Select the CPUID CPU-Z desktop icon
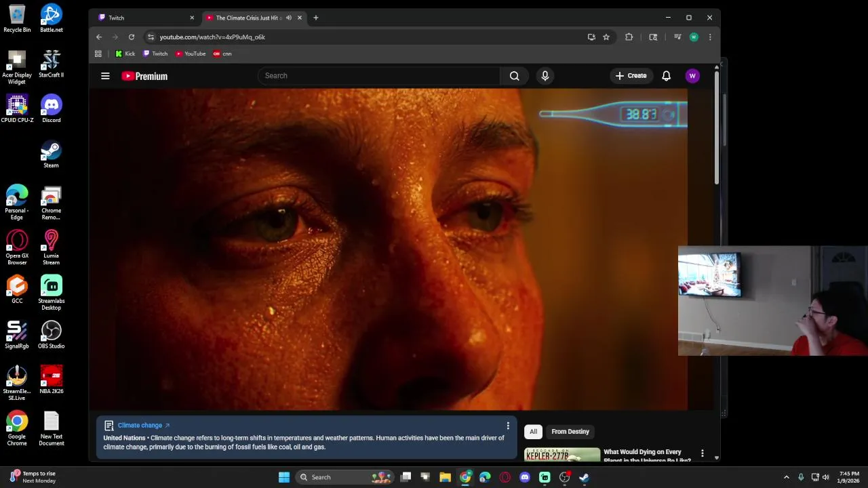The width and height of the screenshot is (868, 488). [x=17, y=109]
